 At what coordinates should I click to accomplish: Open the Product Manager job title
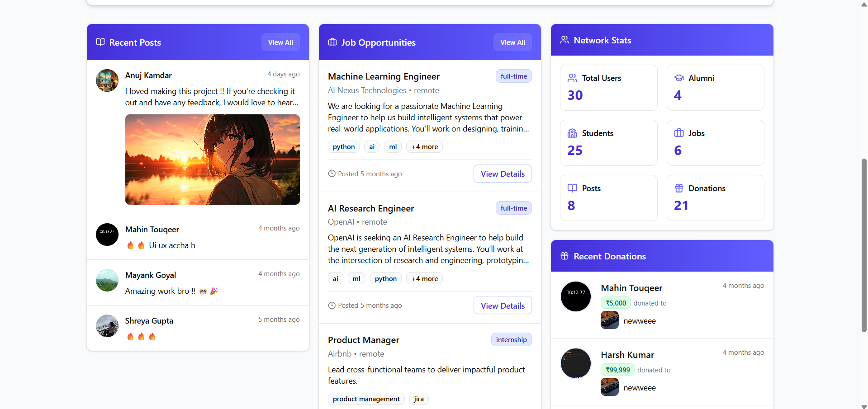pos(364,340)
